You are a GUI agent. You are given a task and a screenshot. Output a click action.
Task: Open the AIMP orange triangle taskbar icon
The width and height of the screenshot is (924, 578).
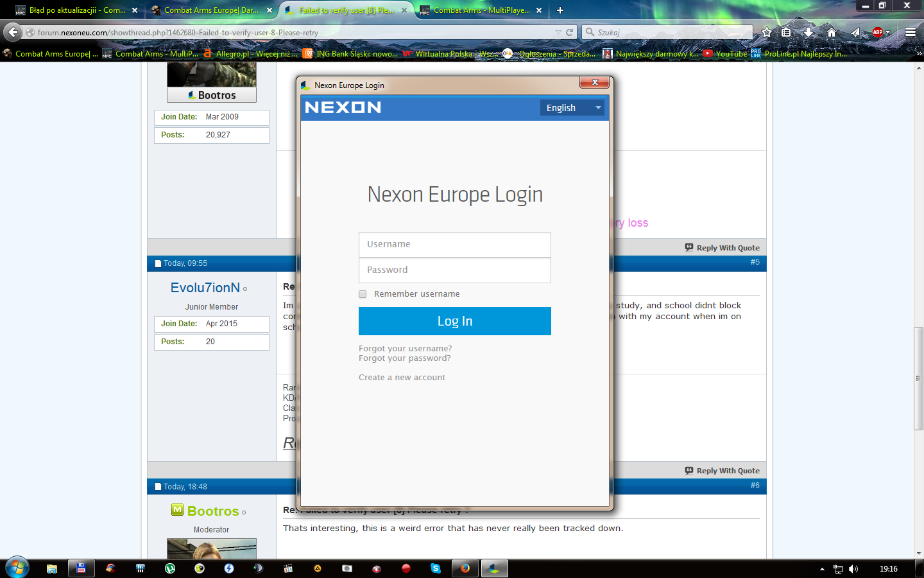pos(318,568)
